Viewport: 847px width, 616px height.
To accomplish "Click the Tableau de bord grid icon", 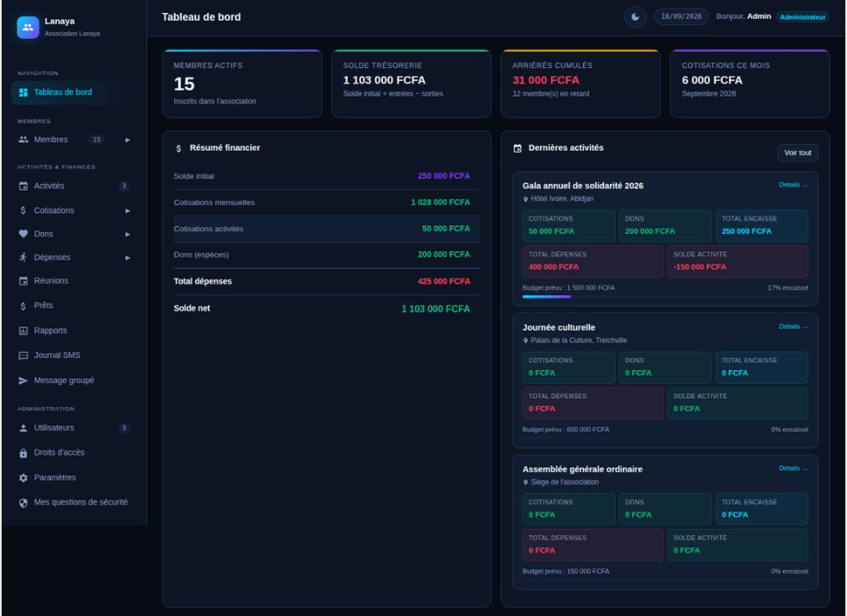I will pyautogui.click(x=23, y=92).
